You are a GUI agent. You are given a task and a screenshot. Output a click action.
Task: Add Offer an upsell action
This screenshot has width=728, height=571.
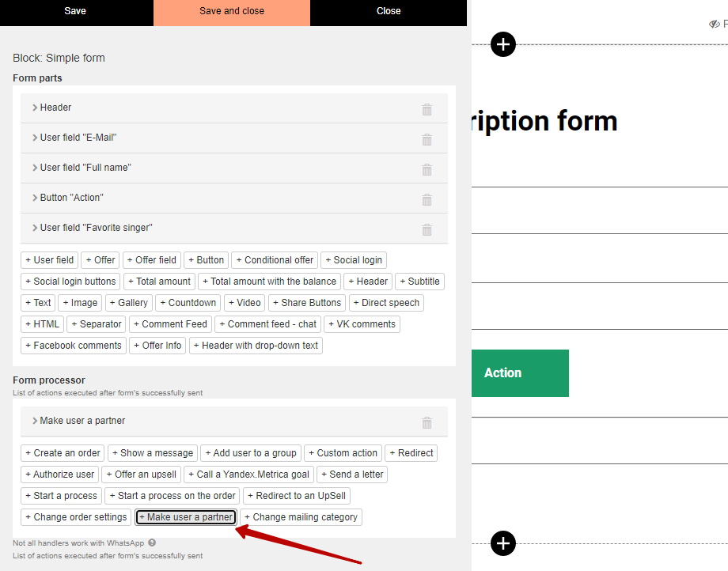141,475
